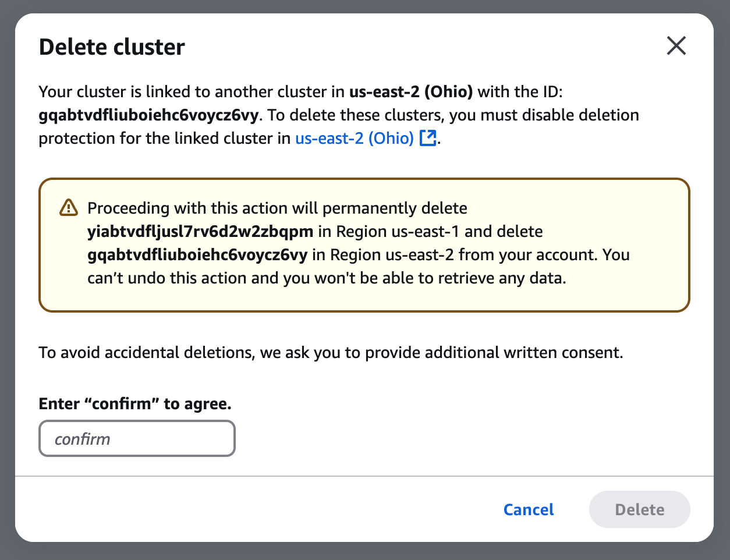Click the linked cluster ID above the warning box
This screenshot has height=560, width=730.
pyautogui.click(x=148, y=115)
